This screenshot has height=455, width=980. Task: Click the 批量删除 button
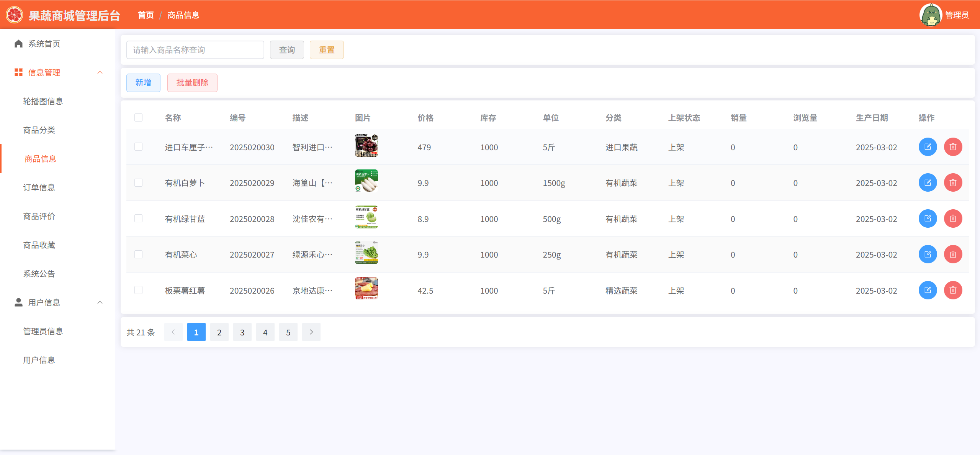click(x=192, y=82)
